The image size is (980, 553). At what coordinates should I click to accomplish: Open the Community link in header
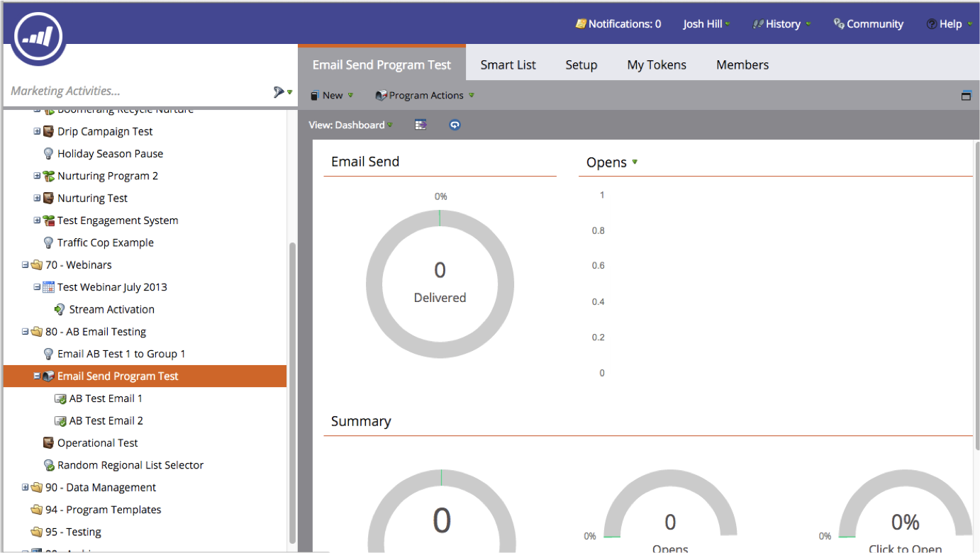tap(868, 24)
